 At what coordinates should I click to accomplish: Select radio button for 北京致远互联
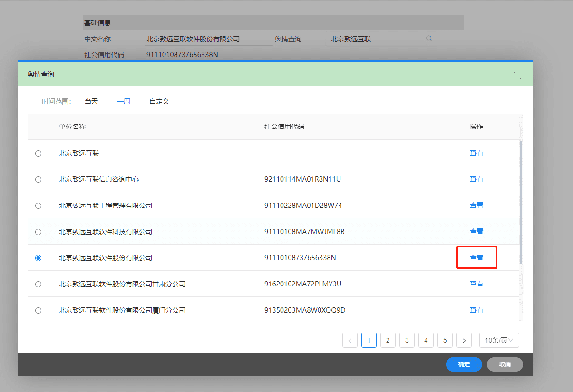point(39,153)
